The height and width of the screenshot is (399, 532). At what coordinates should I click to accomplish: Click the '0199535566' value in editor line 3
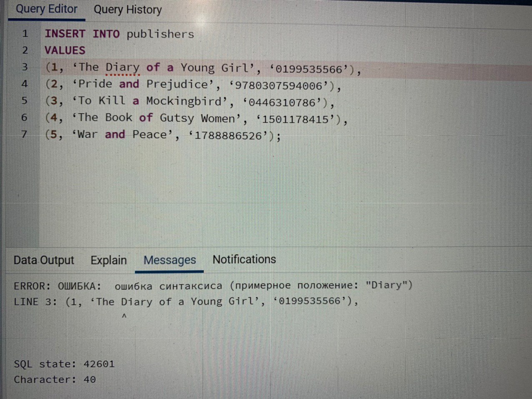coord(309,69)
